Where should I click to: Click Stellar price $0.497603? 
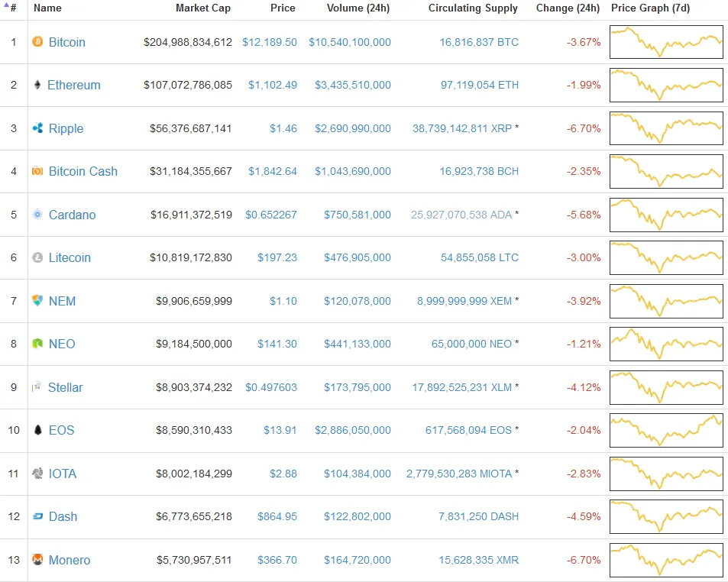(x=271, y=387)
